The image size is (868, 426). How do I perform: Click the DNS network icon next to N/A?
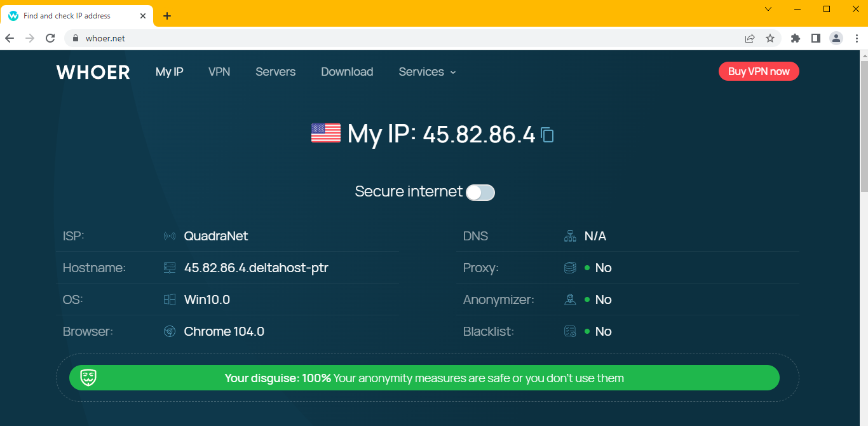coord(570,237)
